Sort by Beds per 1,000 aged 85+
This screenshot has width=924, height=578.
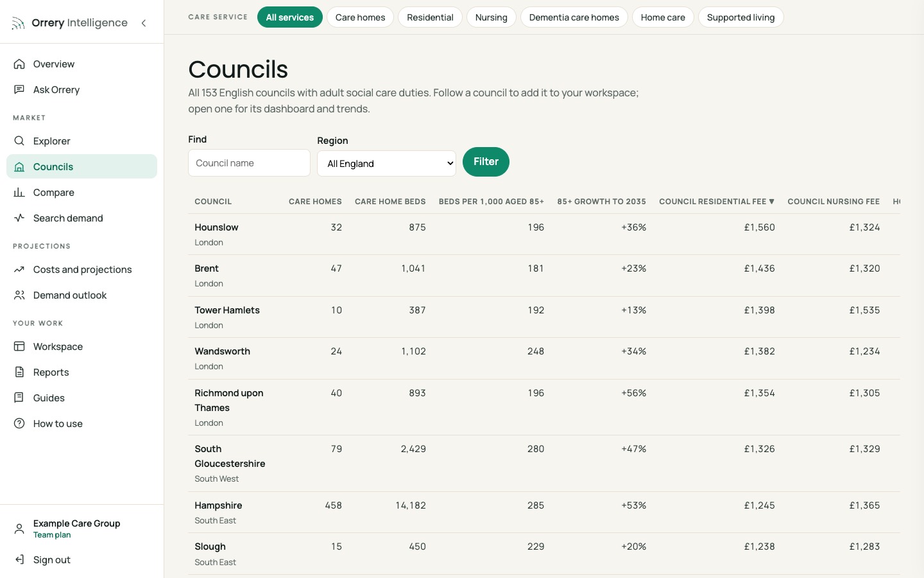pyautogui.click(x=492, y=202)
